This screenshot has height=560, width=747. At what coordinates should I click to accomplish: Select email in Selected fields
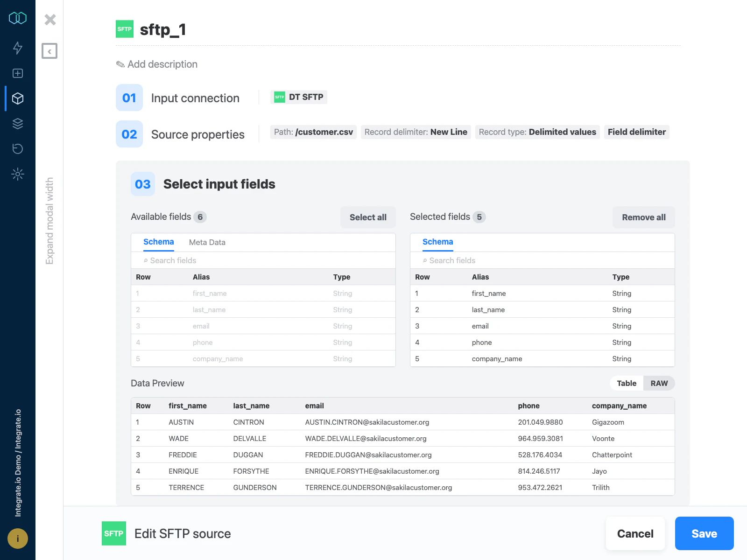pos(543,326)
